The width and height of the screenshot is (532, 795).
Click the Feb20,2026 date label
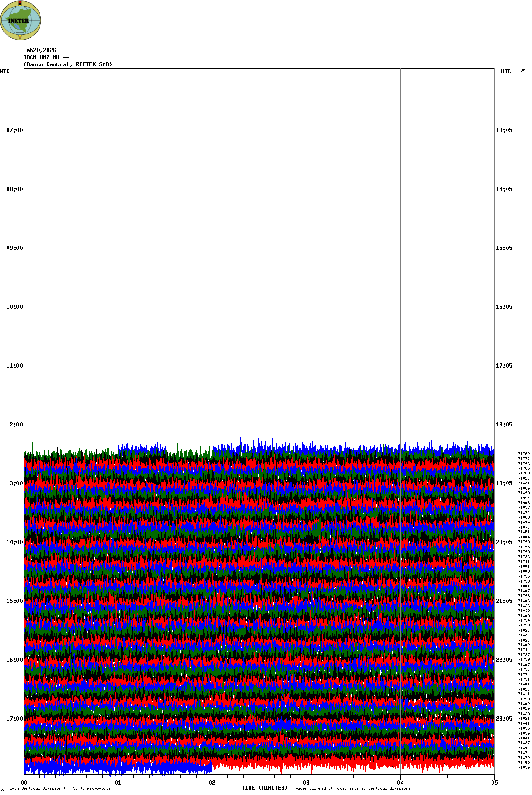tap(40, 50)
